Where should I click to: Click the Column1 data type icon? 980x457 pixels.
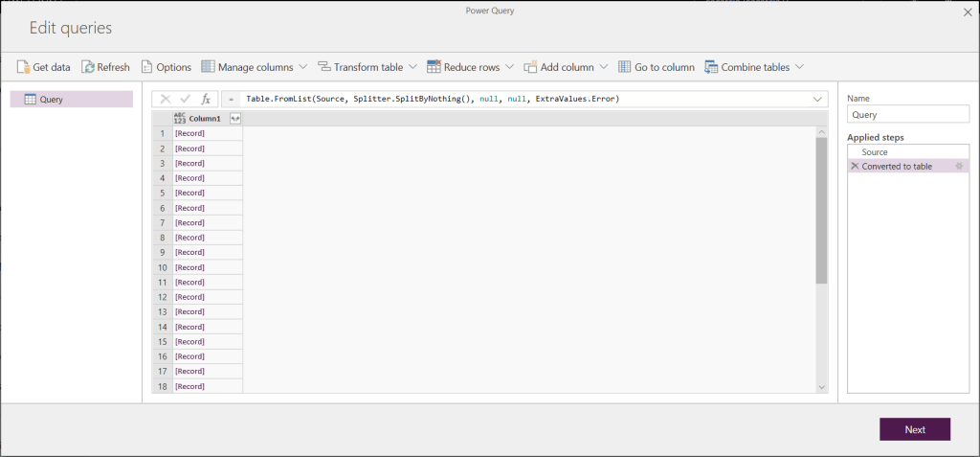pos(180,118)
